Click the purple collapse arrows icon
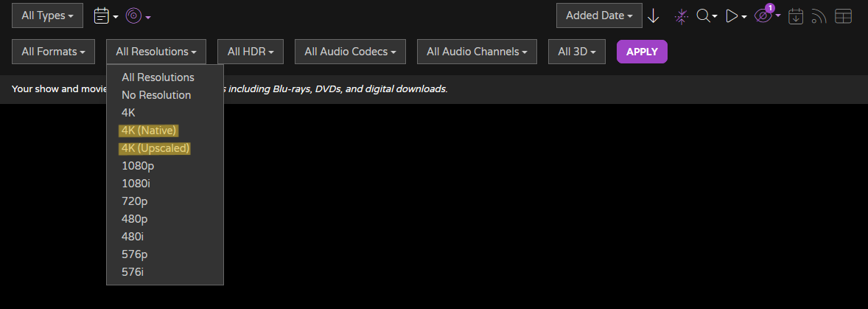This screenshot has height=309, width=868. click(x=681, y=16)
